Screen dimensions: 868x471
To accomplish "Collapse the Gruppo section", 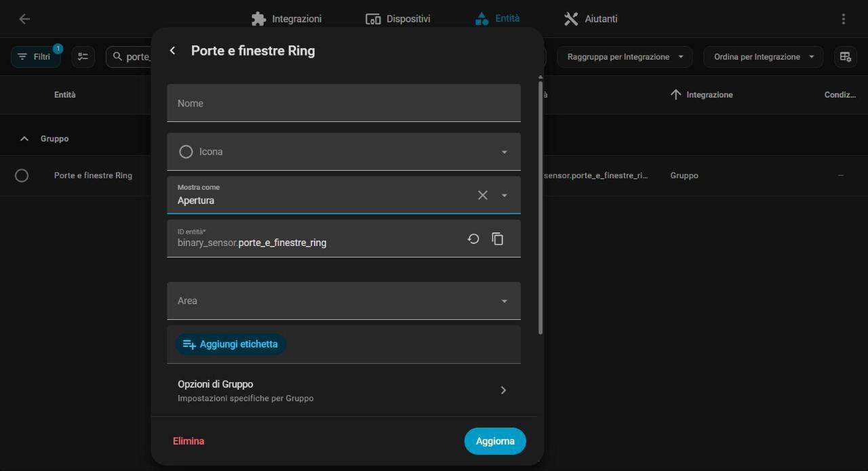I will click(x=24, y=138).
